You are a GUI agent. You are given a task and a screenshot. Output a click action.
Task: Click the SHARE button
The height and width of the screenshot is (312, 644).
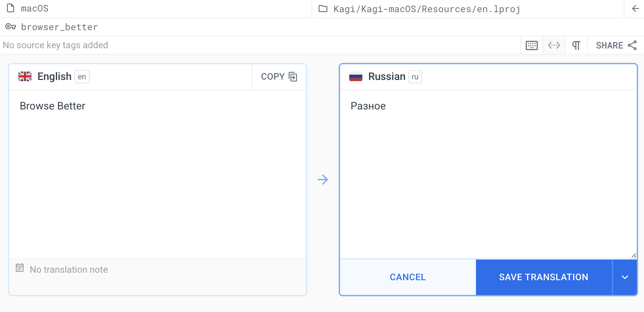tap(616, 45)
